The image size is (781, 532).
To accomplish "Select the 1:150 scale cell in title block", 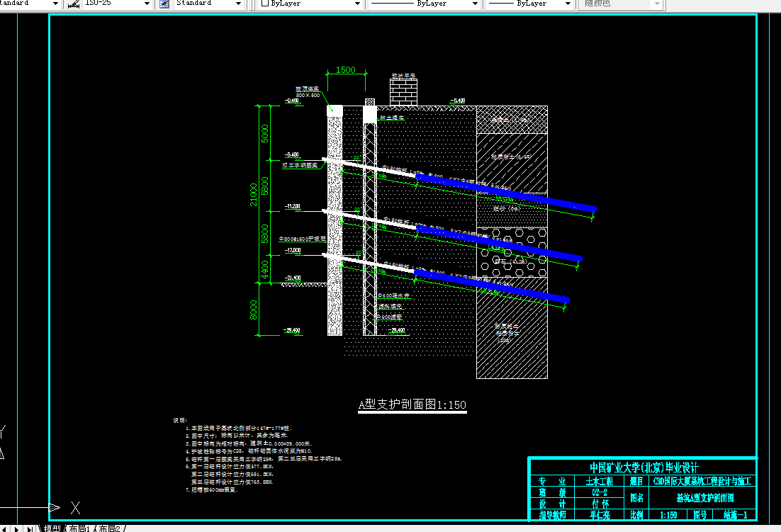I will 668,515.
